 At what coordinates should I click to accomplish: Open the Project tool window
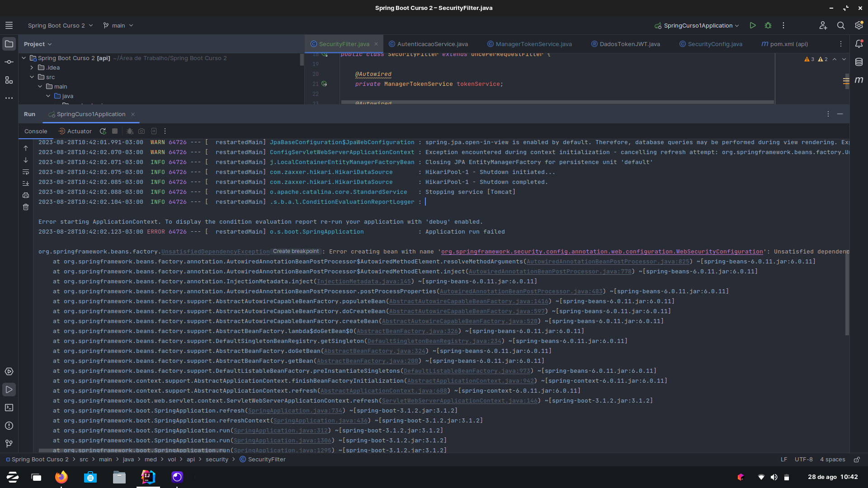pos(9,44)
